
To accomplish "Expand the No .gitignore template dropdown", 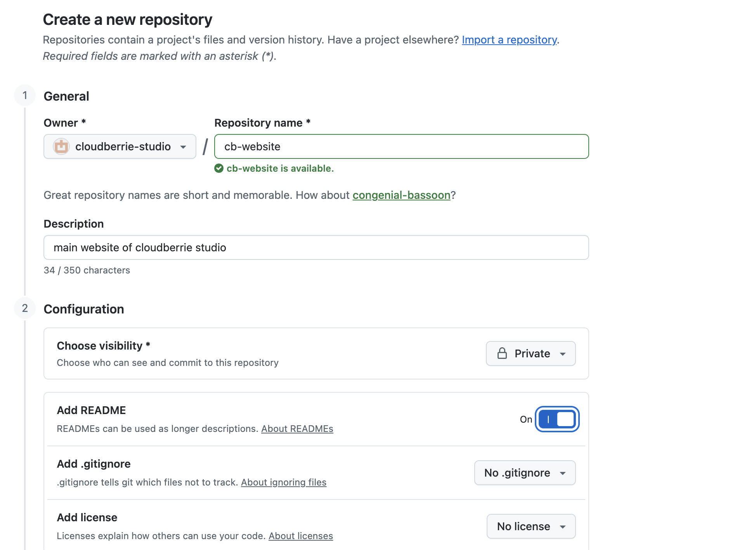I will [525, 473].
